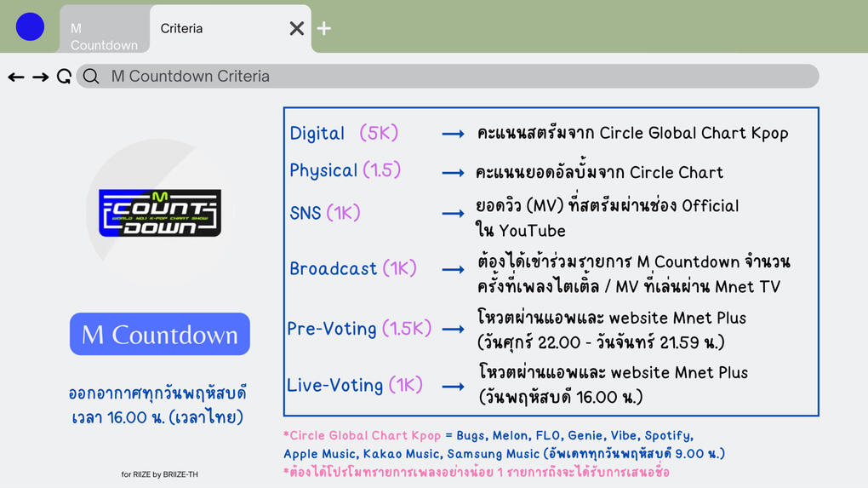
Task: Switch to the M Countdown tab
Action: click(104, 36)
